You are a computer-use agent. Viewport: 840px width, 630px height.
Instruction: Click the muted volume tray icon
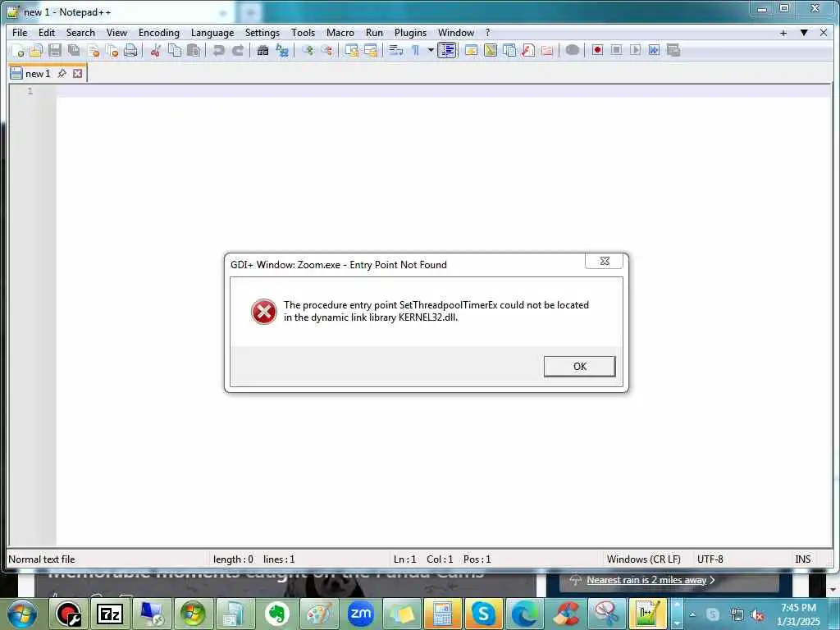(x=757, y=615)
